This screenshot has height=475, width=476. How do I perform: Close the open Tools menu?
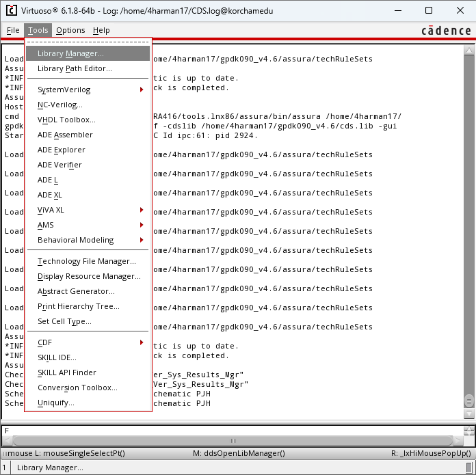tap(38, 30)
